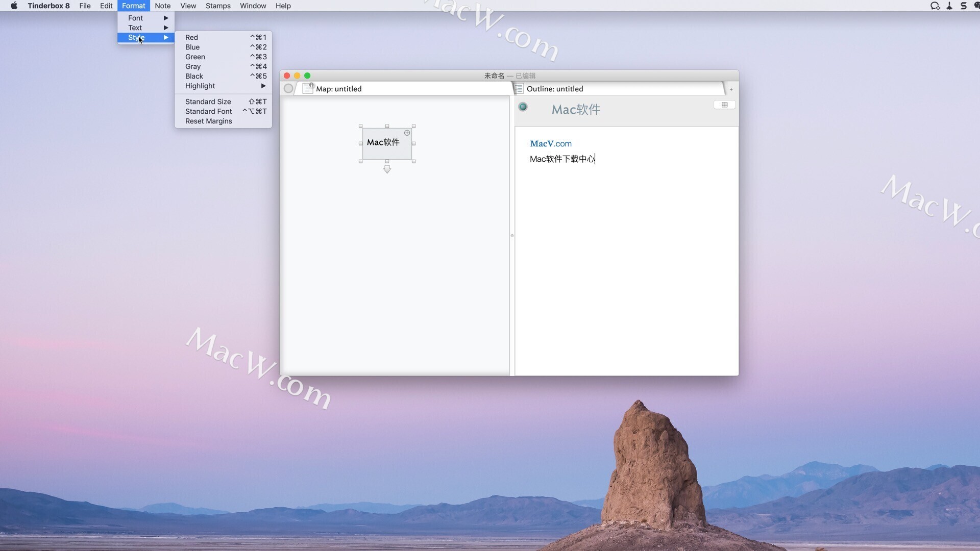Toggle the displayed attributes table button
Viewport: 980px width, 551px height.
click(x=724, y=105)
